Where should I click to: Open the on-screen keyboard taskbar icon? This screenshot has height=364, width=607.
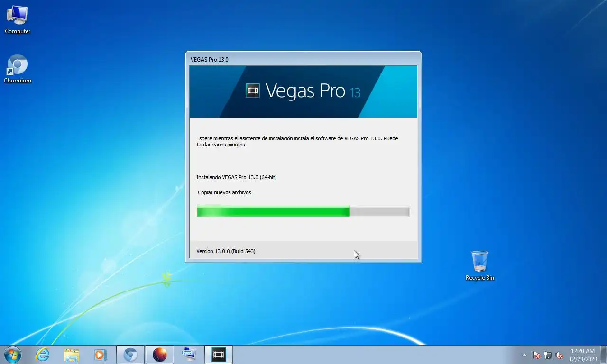pos(189,355)
